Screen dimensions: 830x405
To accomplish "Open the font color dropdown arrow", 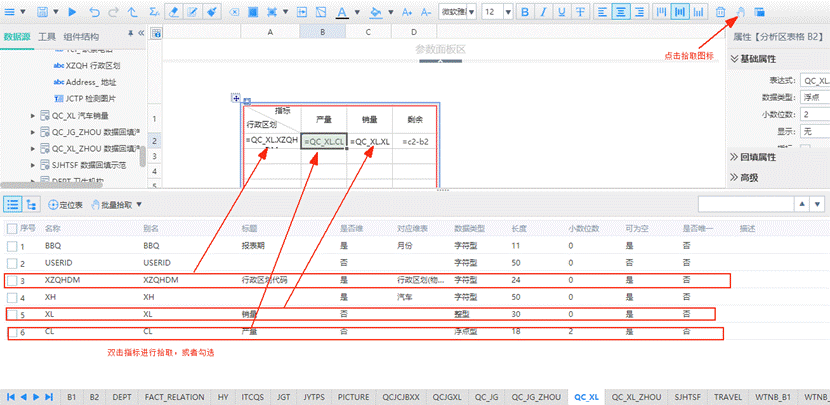I will [x=357, y=11].
